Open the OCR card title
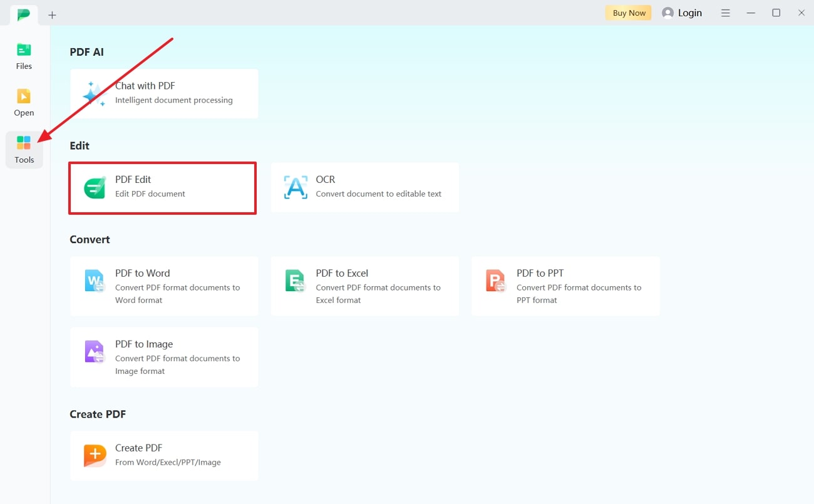This screenshot has width=814, height=504. [326, 180]
